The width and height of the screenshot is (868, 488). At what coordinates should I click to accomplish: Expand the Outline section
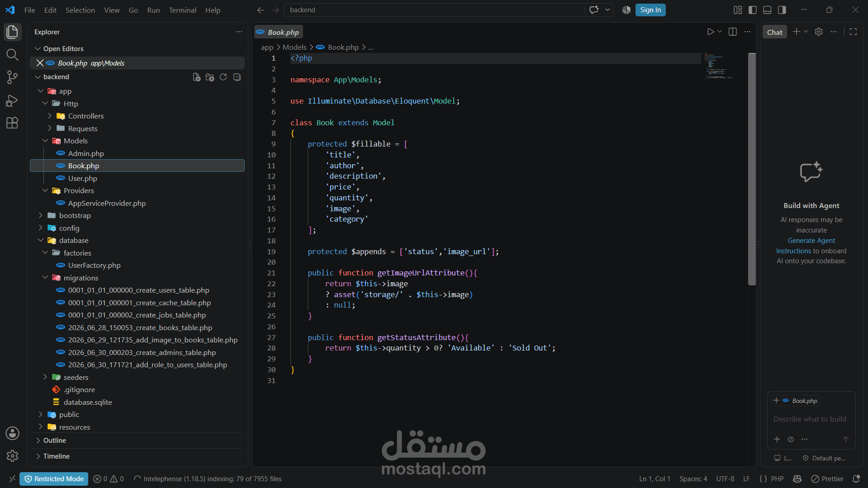[38, 441]
